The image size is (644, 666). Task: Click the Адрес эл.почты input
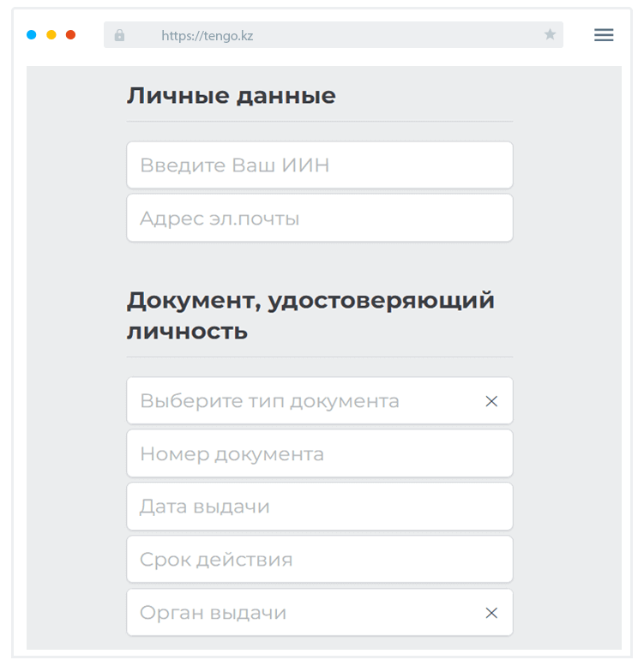[320, 218]
